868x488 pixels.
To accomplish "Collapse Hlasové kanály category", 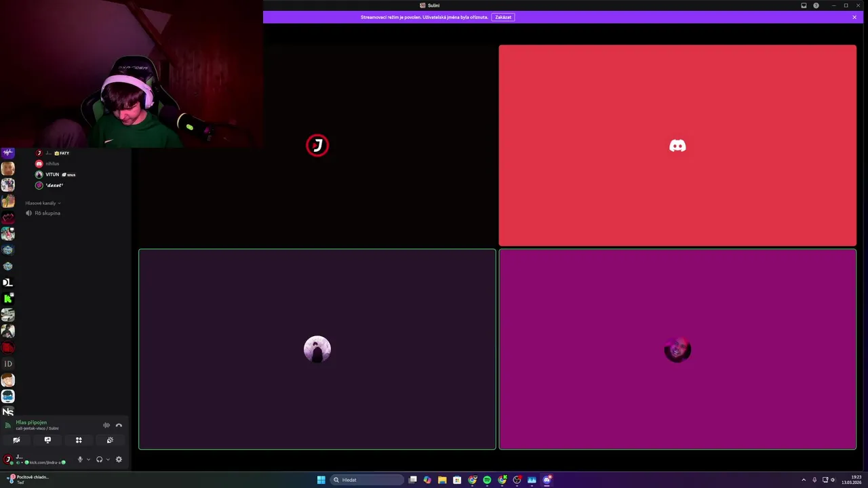I will (43, 203).
